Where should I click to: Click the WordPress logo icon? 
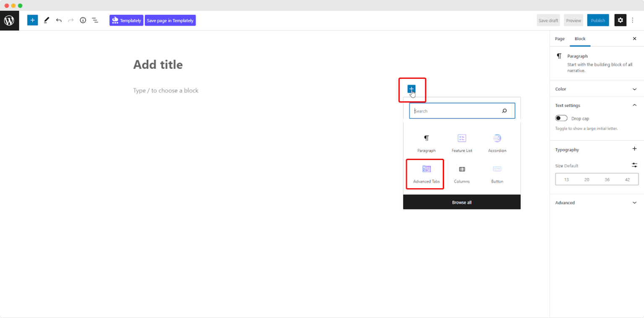point(9,20)
